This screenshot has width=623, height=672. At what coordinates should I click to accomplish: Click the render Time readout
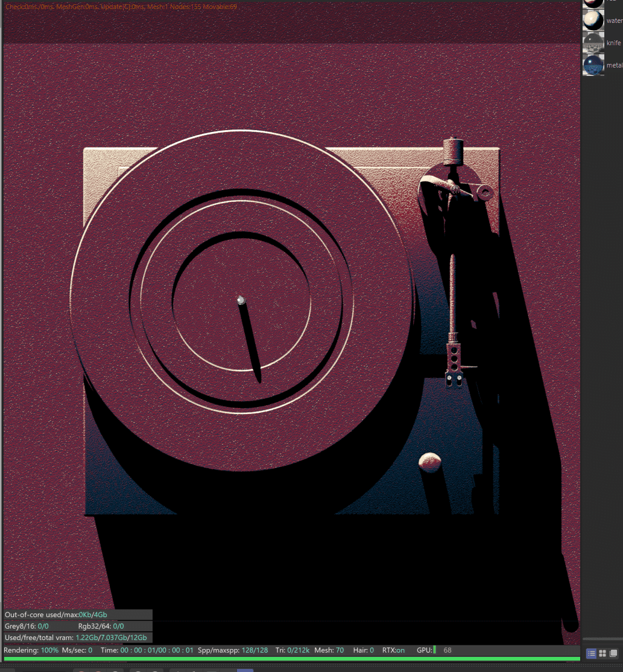pyautogui.click(x=147, y=650)
